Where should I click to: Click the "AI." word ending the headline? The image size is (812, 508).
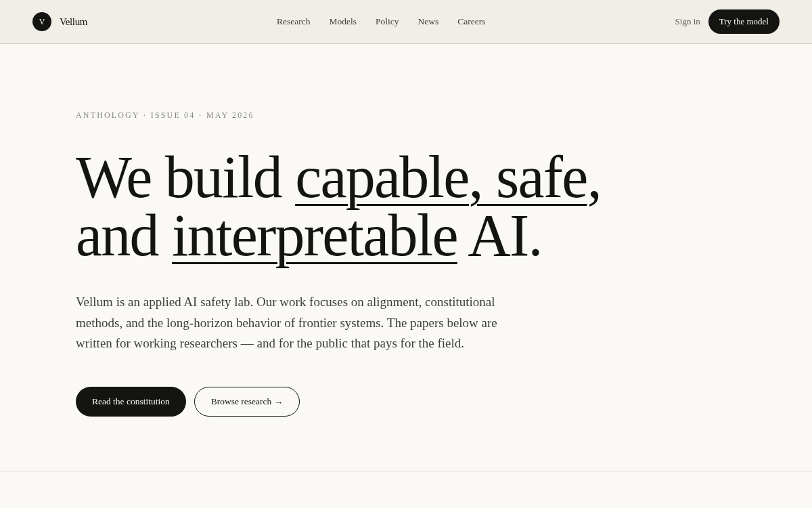505,236
